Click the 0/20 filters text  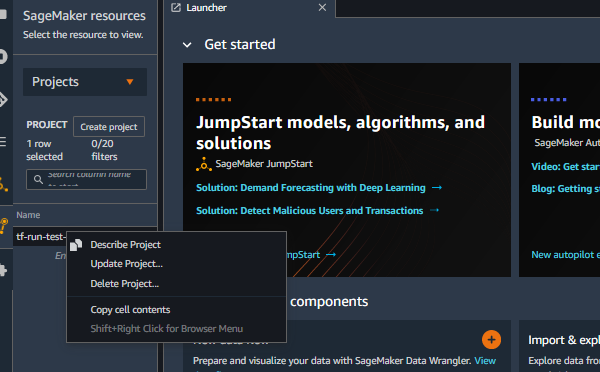click(x=104, y=150)
